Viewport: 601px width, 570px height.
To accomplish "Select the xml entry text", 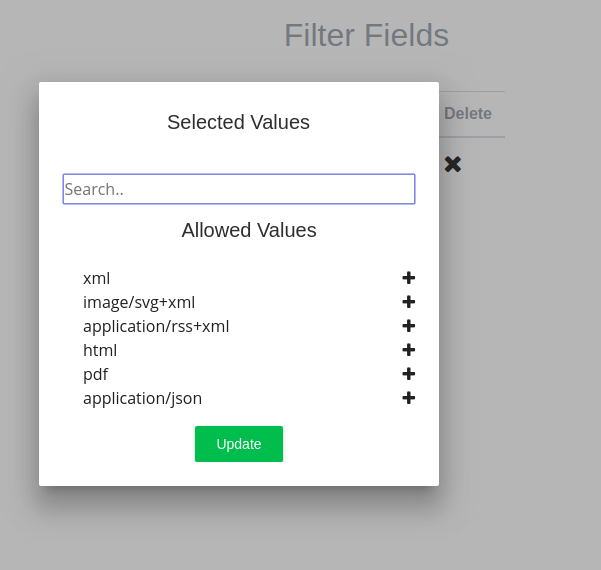I will 96,278.
